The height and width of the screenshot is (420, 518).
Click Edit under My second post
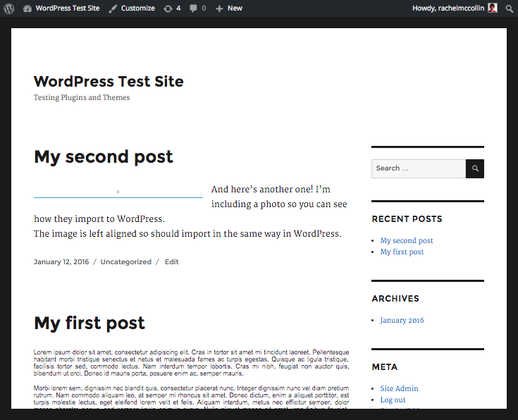[172, 261]
